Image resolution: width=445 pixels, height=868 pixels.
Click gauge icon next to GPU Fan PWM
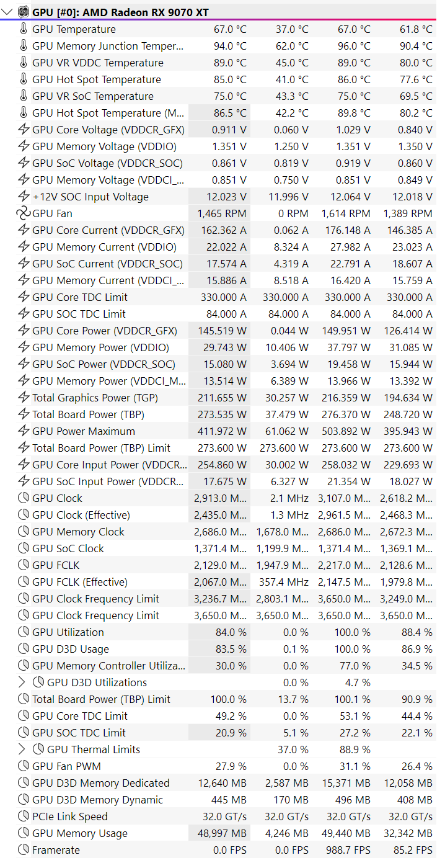point(24,766)
